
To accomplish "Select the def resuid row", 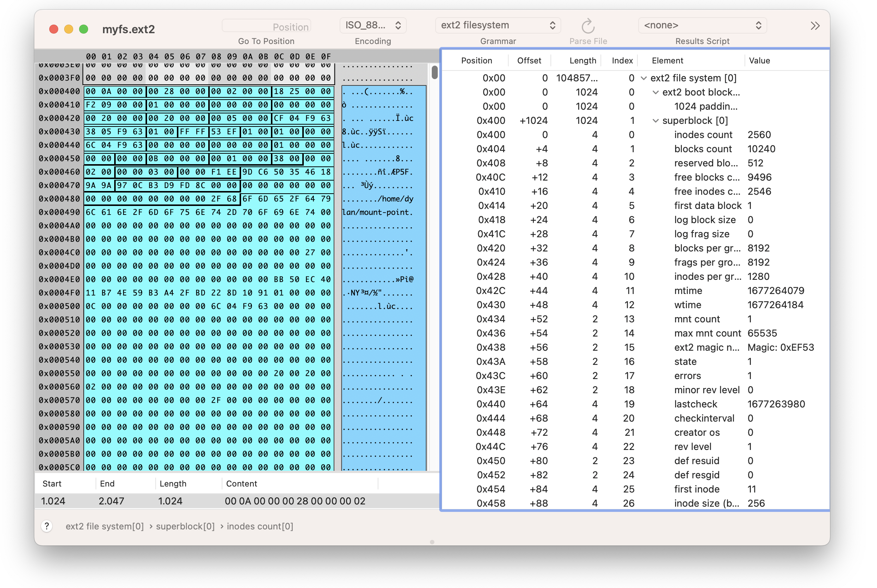I will (x=636, y=461).
